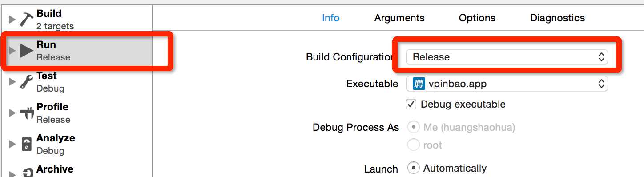Viewport: 644px width, 177px height.
Task: Expand the Test disclosure triangle
Action: [12, 82]
